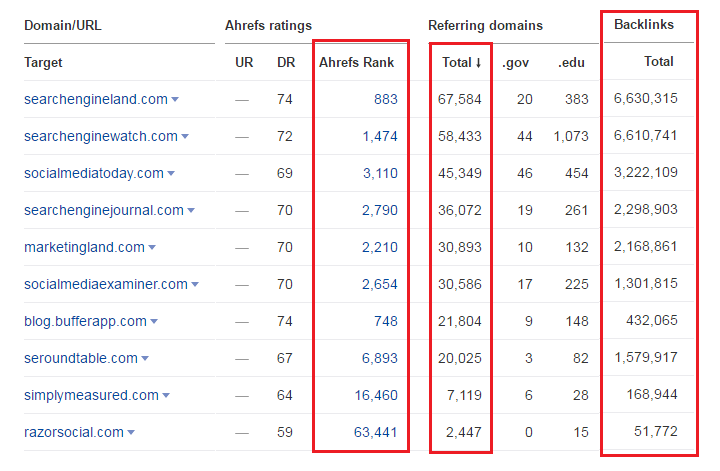Open the socialmediaexaminer.com domain link

[x=106, y=284]
